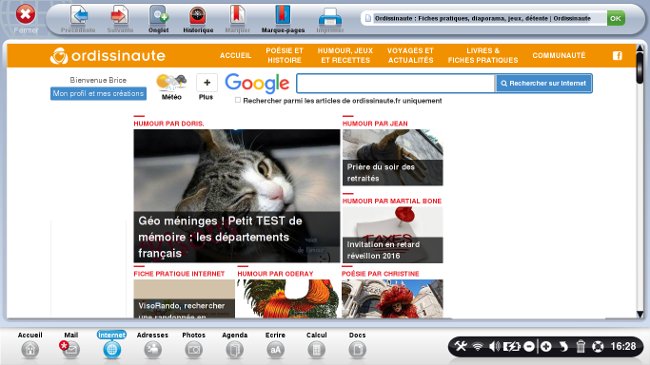Viewport: 650px width, 365px height.
Task: Click the Rechercher sur Internet button
Action: (543, 83)
